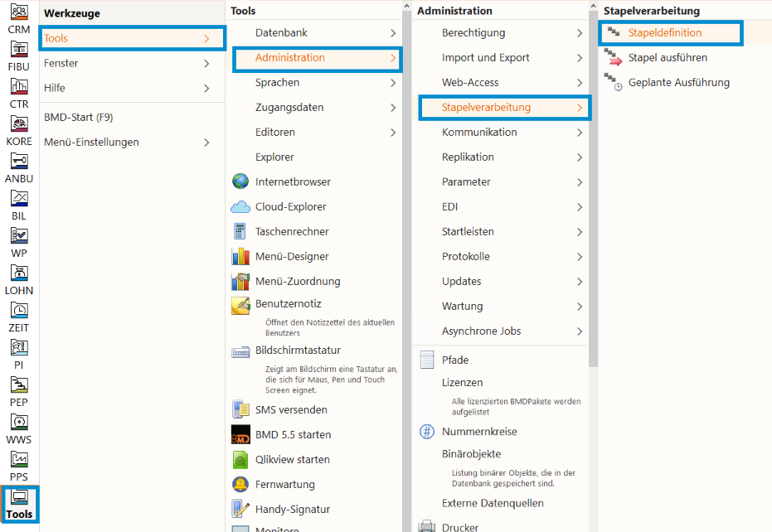Image resolution: width=772 pixels, height=532 pixels.
Task: Expand the Datenbank submenu arrow
Action: pos(393,33)
